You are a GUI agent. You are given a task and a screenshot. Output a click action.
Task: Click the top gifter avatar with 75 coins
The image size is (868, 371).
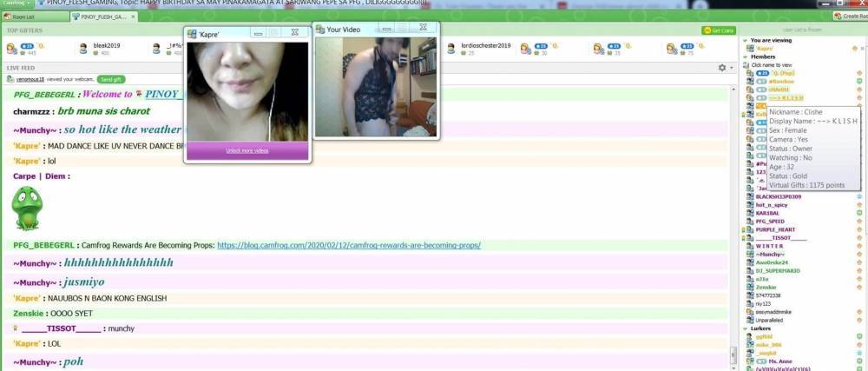[673, 49]
